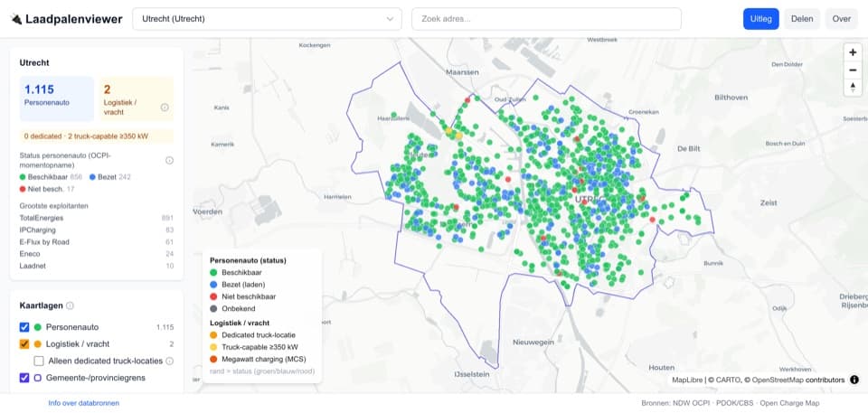
Task: Open the Uitleg explanation button
Action: pyautogui.click(x=760, y=19)
